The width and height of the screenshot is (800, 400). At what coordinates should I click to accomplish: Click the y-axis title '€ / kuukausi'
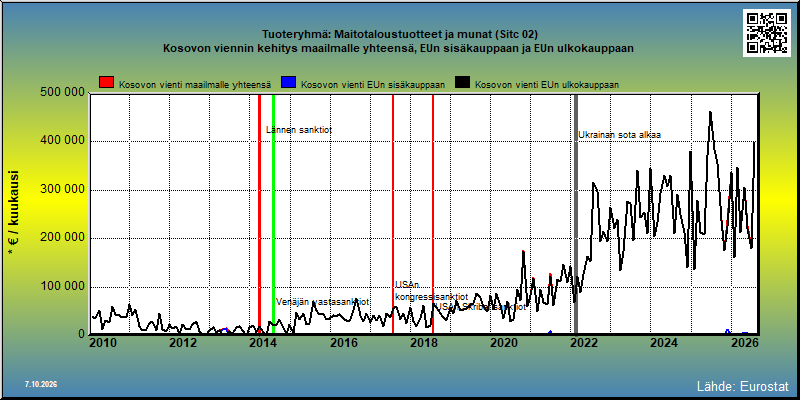click(13, 214)
